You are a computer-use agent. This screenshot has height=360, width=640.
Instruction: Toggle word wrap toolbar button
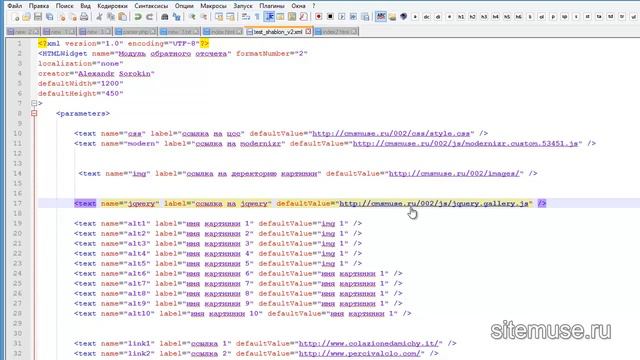tap(246, 17)
